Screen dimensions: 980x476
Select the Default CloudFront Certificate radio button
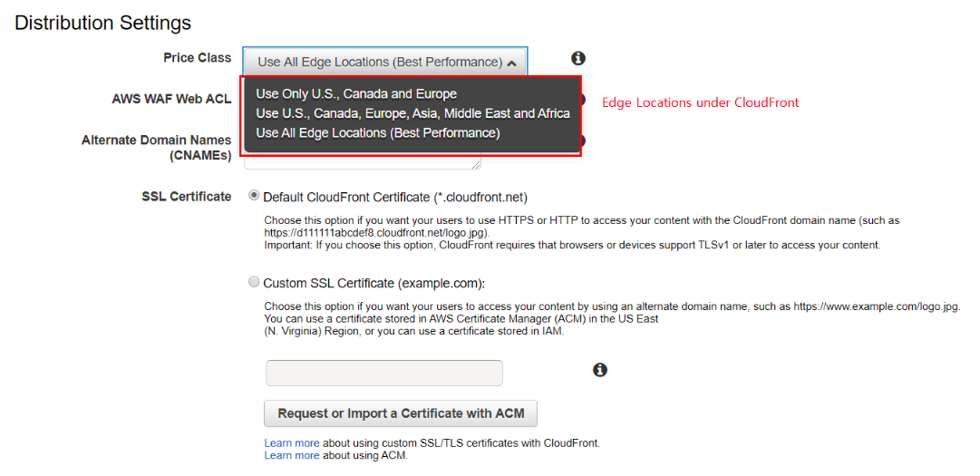point(254,196)
